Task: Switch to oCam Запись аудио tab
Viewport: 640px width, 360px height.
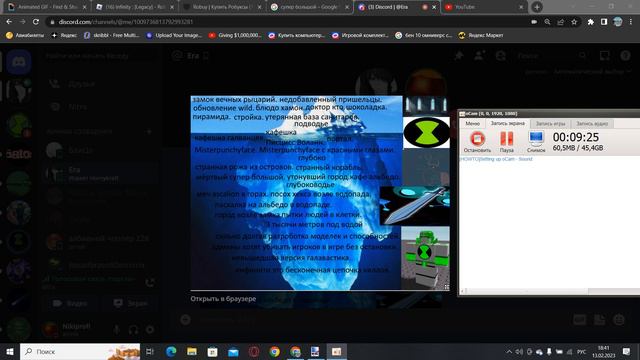Action: coord(592,123)
